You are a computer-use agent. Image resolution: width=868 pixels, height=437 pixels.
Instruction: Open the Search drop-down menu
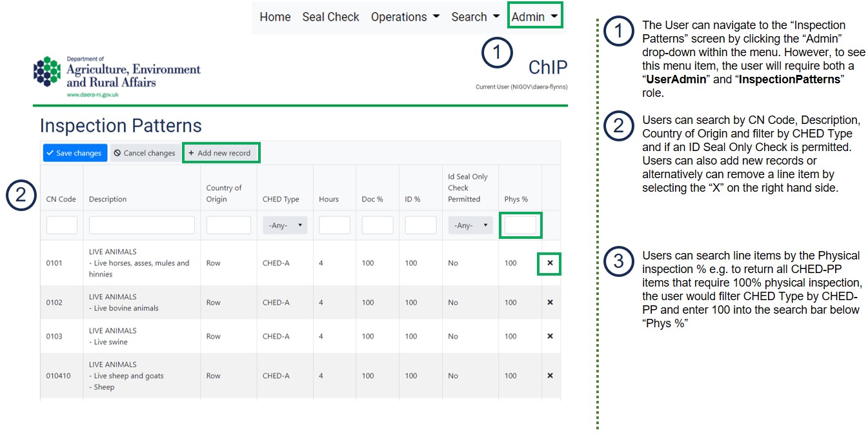pyautogui.click(x=475, y=17)
